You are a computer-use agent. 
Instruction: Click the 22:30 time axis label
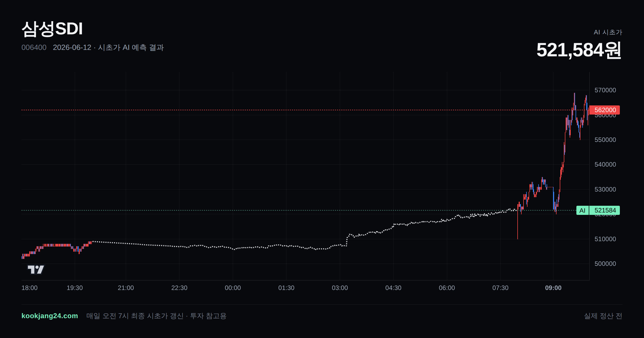(x=179, y=288)
